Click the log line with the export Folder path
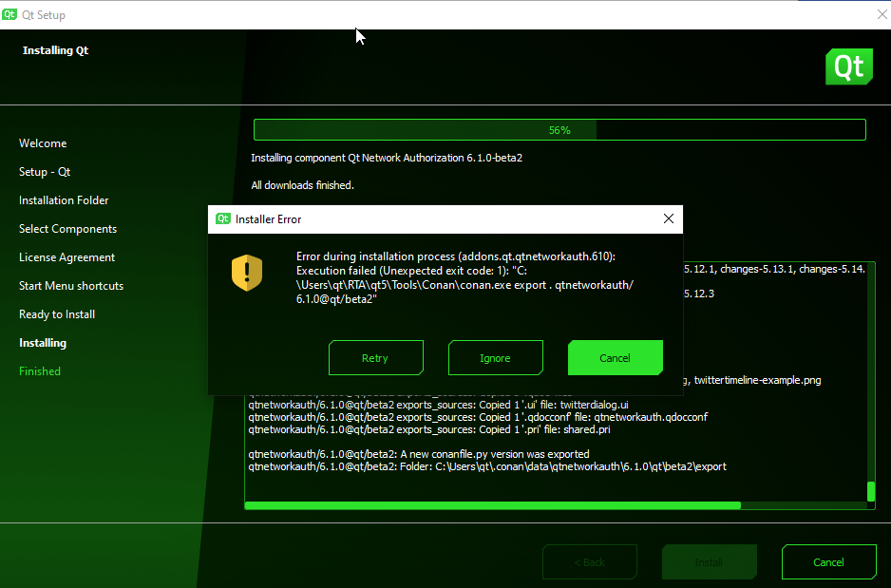 pos(487,466)
